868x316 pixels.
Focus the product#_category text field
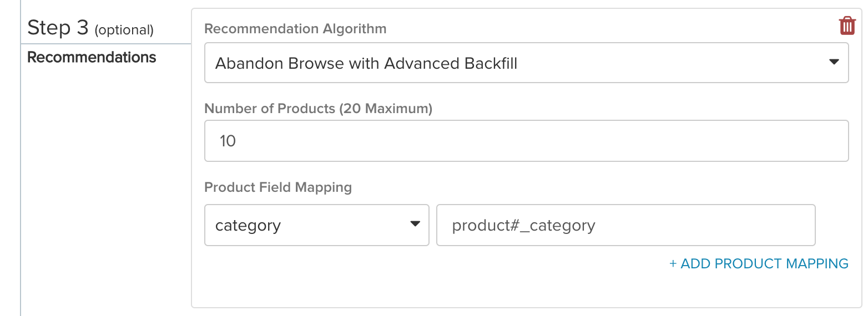626,225
